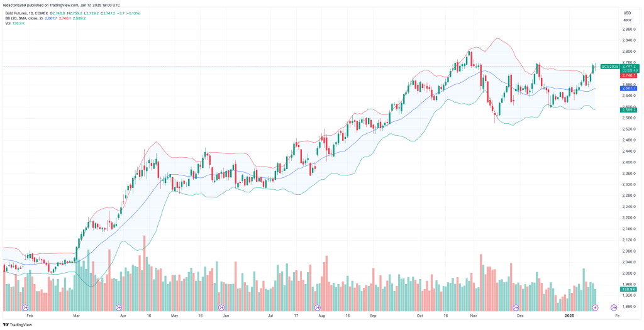Open the event marker near the Aug label
This screenshot has height=330, width=644.
[x=318, y=307]
